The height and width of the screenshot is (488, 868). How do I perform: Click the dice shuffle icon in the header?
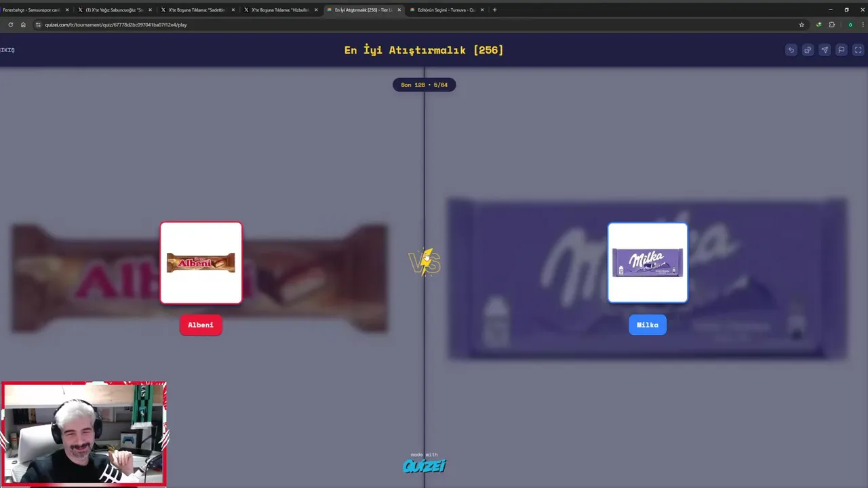808,50
